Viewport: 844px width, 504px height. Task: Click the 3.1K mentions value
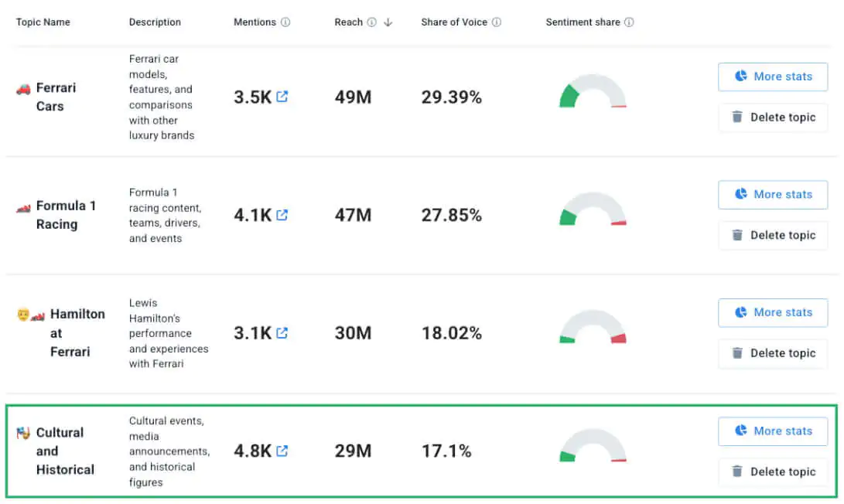pos(252,333)
